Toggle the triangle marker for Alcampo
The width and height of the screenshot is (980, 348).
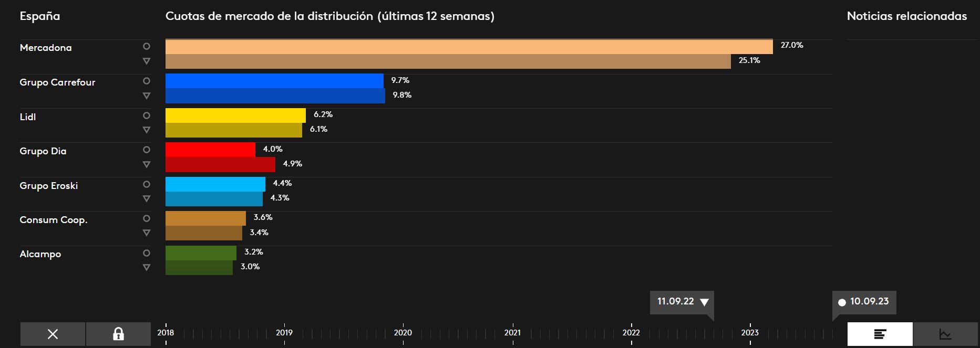tap(147, 268)
